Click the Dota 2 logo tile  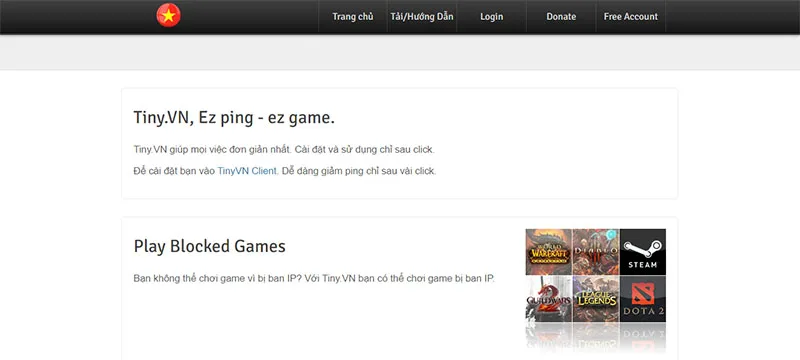pos(643,299)
